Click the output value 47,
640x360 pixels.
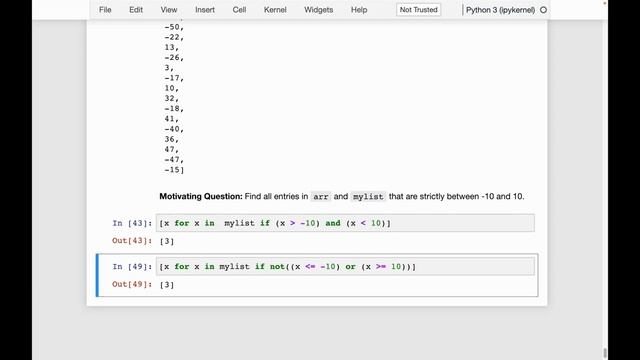pyautogui.click(x=172, y=149)
